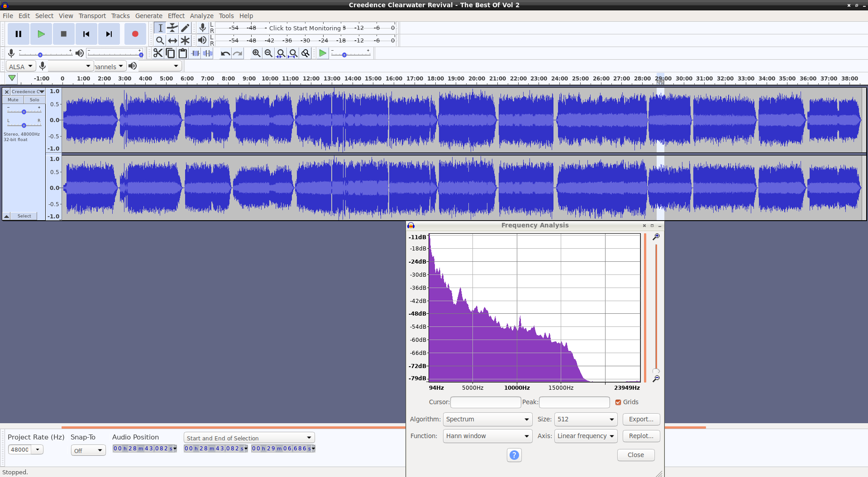Select the Multi-Tool asterisk icon
The image size is (868, 477).
pyautogui.click(x=185, y=40)
